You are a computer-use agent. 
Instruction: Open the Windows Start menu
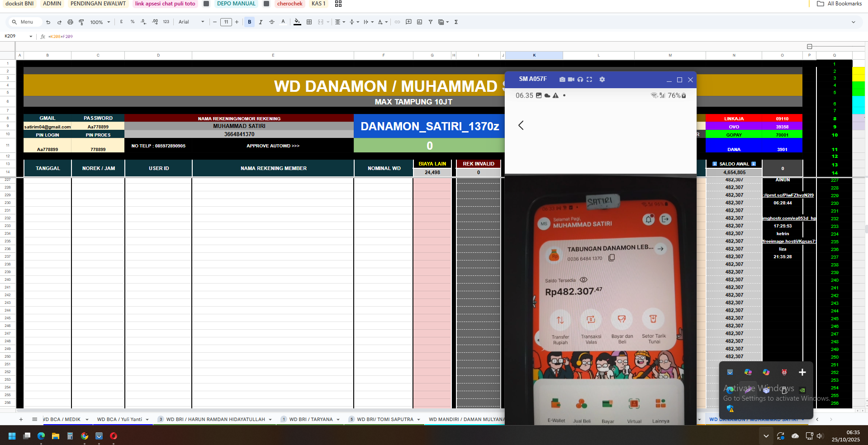[12, 436]
